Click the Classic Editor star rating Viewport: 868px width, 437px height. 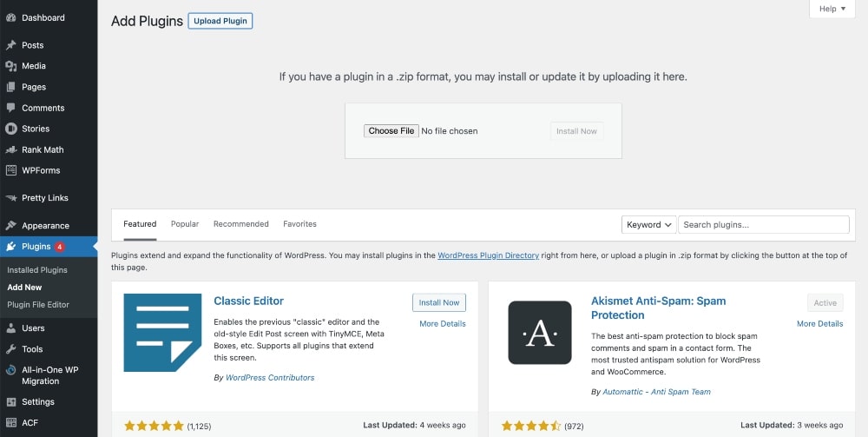(154, 426)
